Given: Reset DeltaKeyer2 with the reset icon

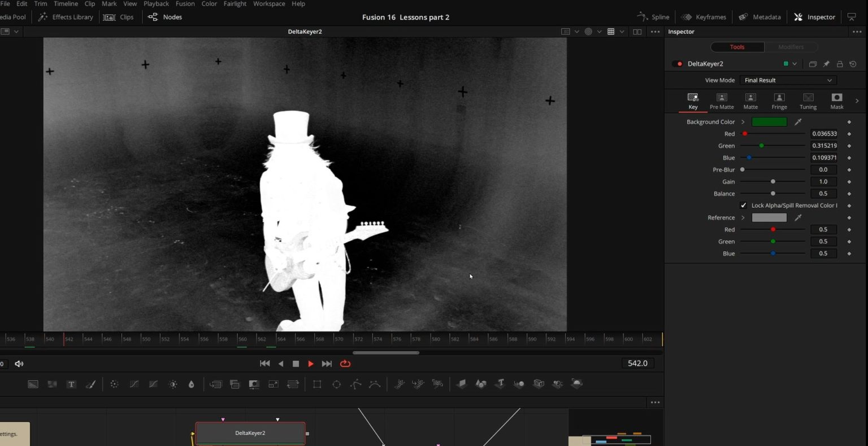Looking at the screenshot, I should pos(853,64).
